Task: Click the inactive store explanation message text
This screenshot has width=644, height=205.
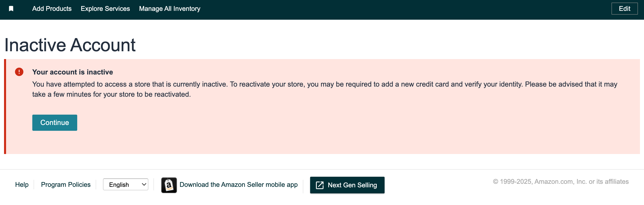Action: pos(325,89)
